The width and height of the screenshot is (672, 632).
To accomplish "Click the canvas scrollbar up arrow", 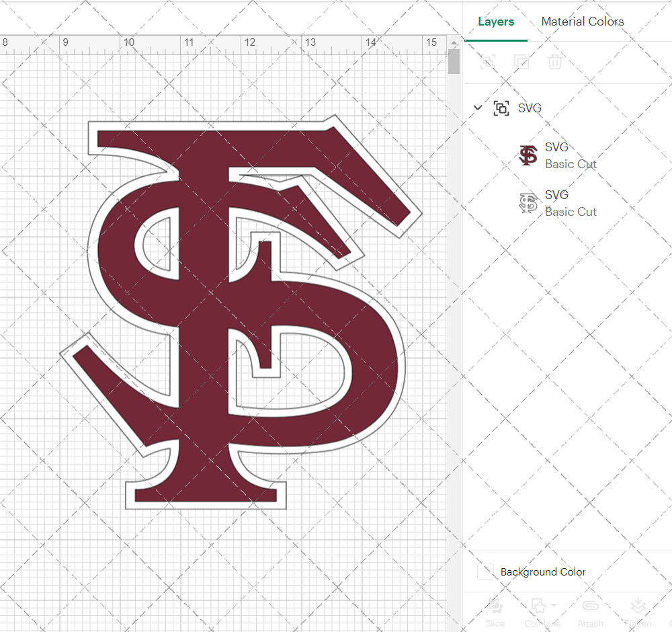I will click(454, 42).
